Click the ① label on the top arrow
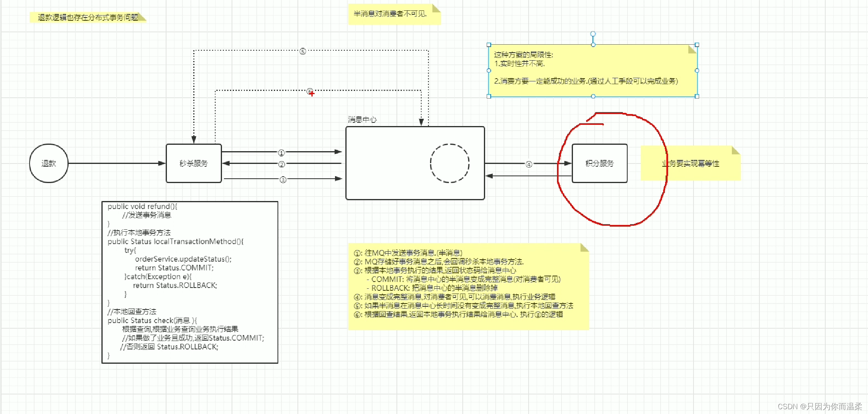Image resolution: width=868 pixels, height=414 pixels. (281, 153)
